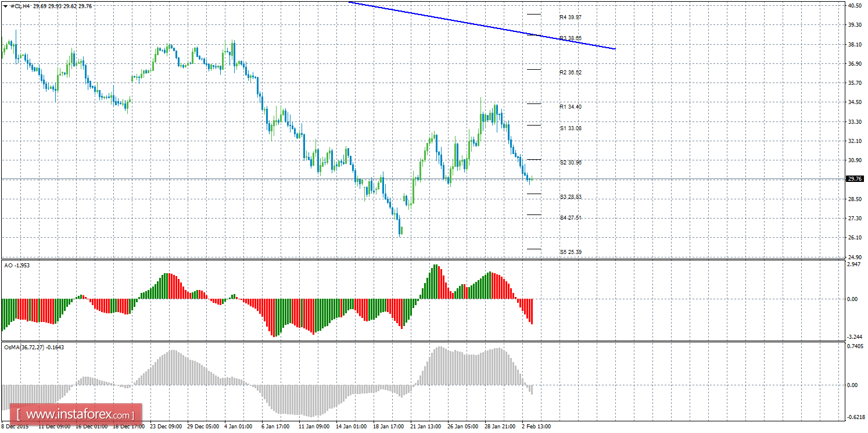The height and width of the screenshot is (433, 868).
Task: Click the 27.30 price axis value
Action: point(855,218)
